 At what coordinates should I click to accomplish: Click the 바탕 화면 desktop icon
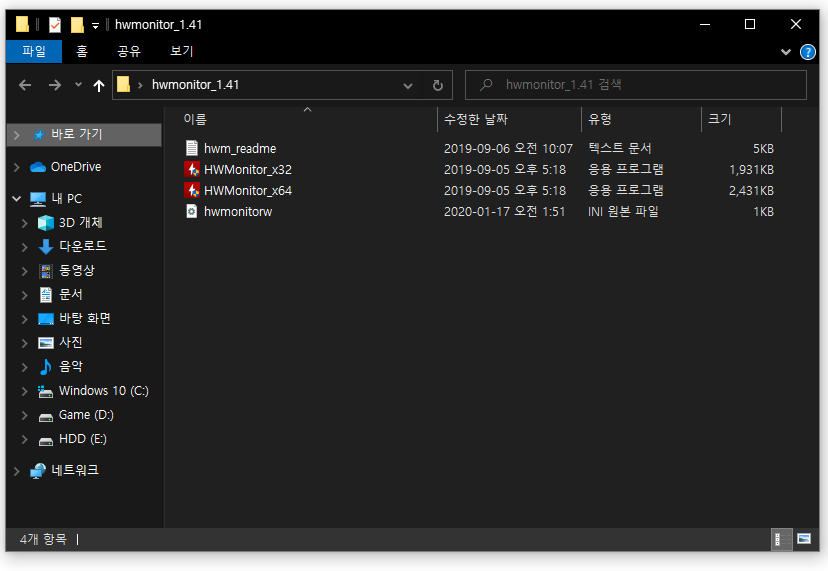(x=46, y=319)
